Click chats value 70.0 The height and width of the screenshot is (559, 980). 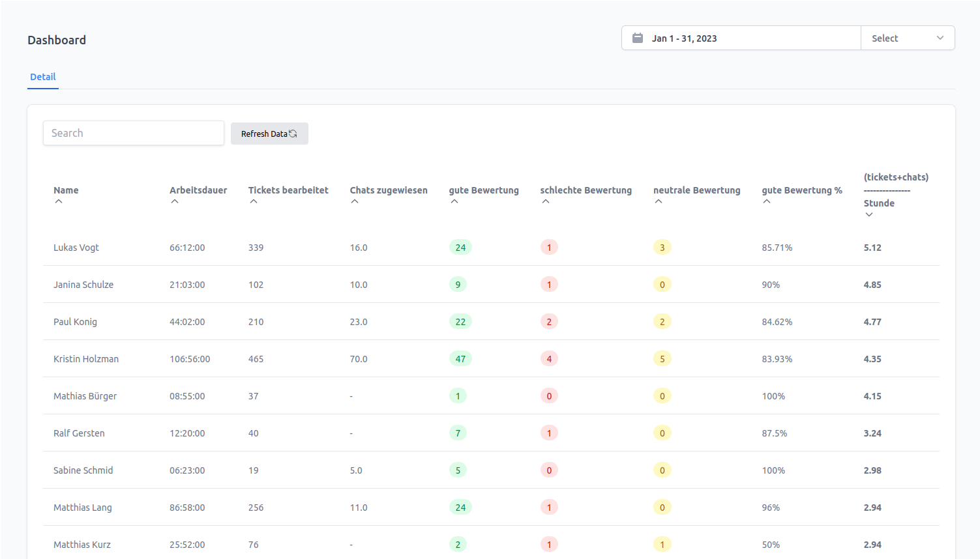pos(359,359)
